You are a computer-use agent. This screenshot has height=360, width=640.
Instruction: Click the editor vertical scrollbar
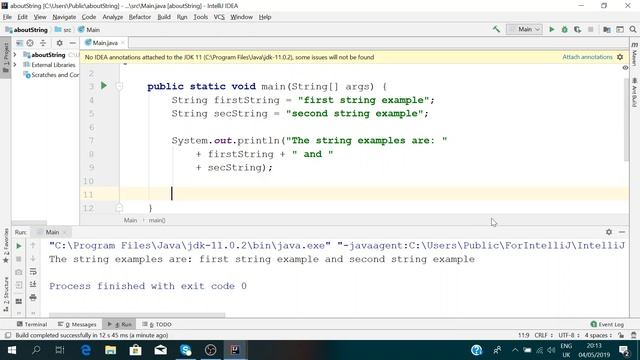[627, 120]
